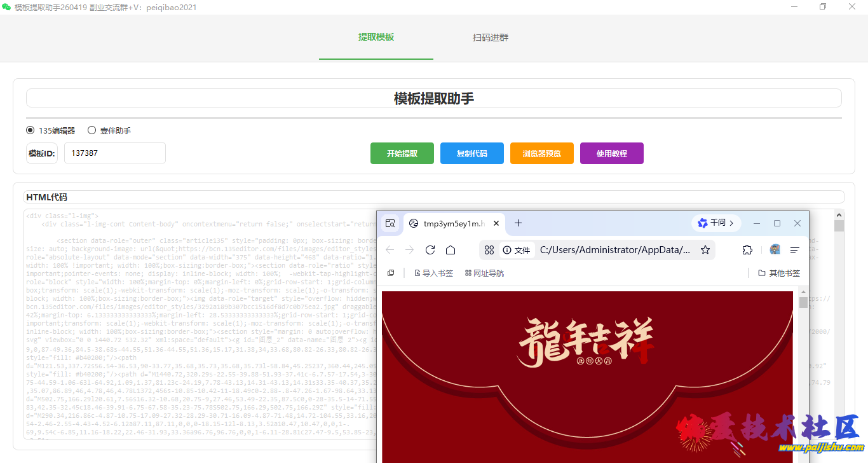Click the browser profile avatar icon

click(x=775, y=250)
